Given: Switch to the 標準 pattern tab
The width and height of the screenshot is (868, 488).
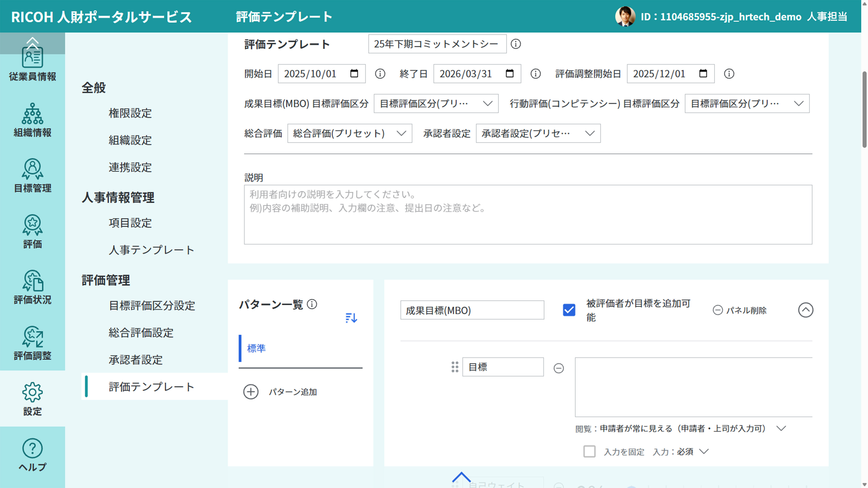Looking at the screenshot, I should 256,349.
